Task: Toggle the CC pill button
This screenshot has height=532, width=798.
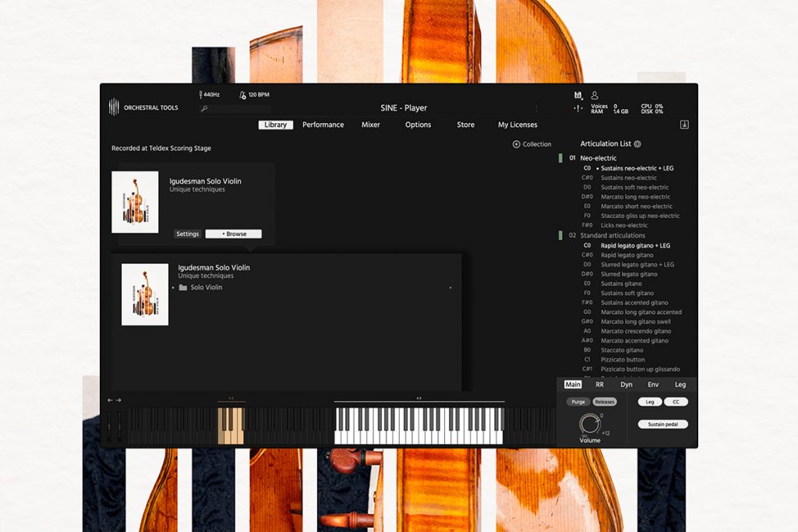Action: click(676, 402)
